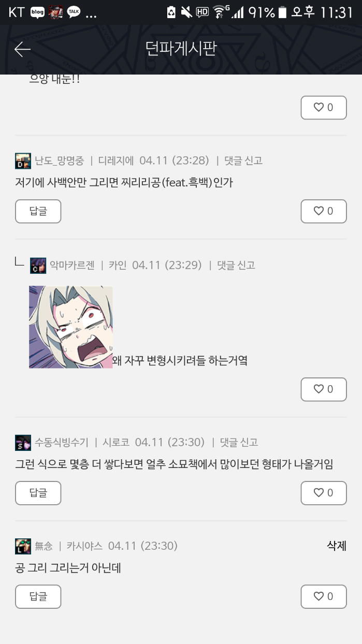Reply to 수동식빙수기's comment with 답글
The width and height of the screenshot is (362, 644).
point(38,493)
